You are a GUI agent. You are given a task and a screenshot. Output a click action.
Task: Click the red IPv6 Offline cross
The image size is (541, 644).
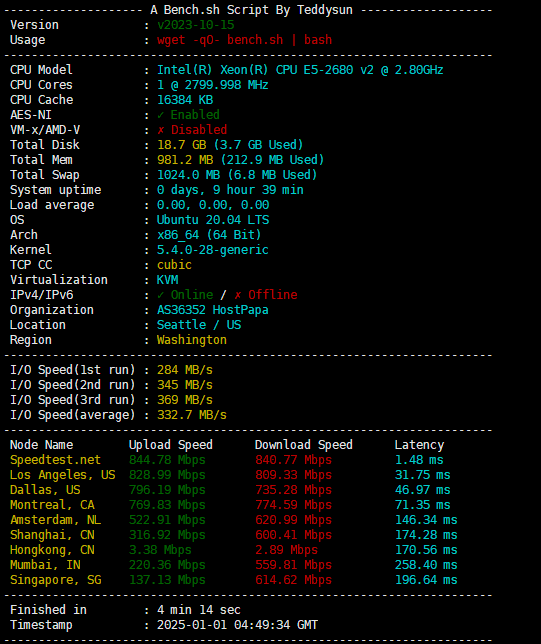pyautogui.click(x=238, y=295)
